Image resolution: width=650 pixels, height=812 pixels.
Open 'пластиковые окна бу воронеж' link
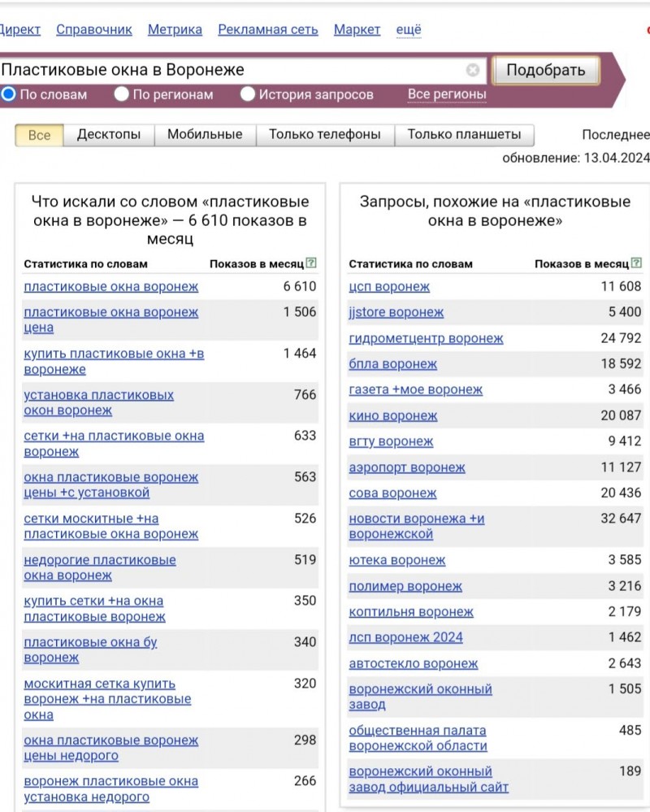(90, 650)
